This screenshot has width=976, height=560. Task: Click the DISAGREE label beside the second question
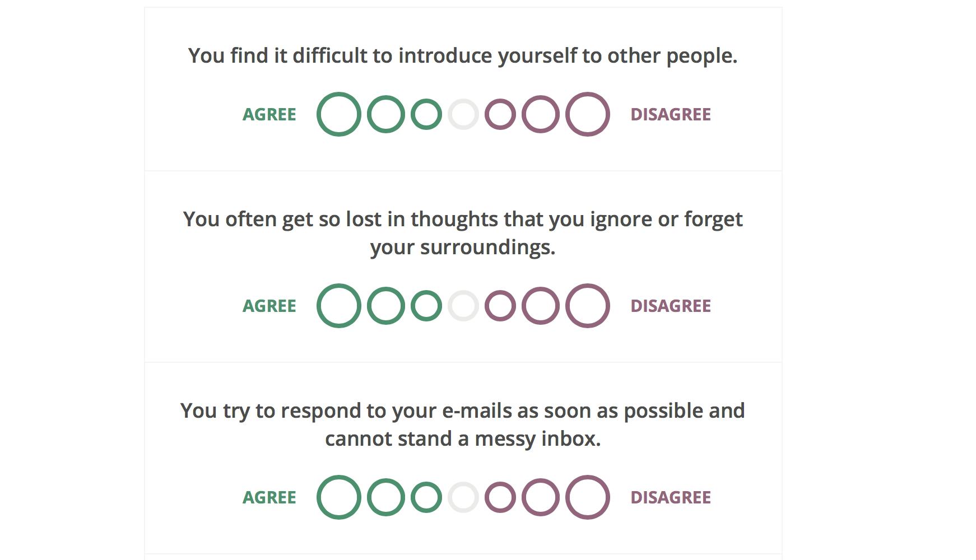tap(670, 306)
